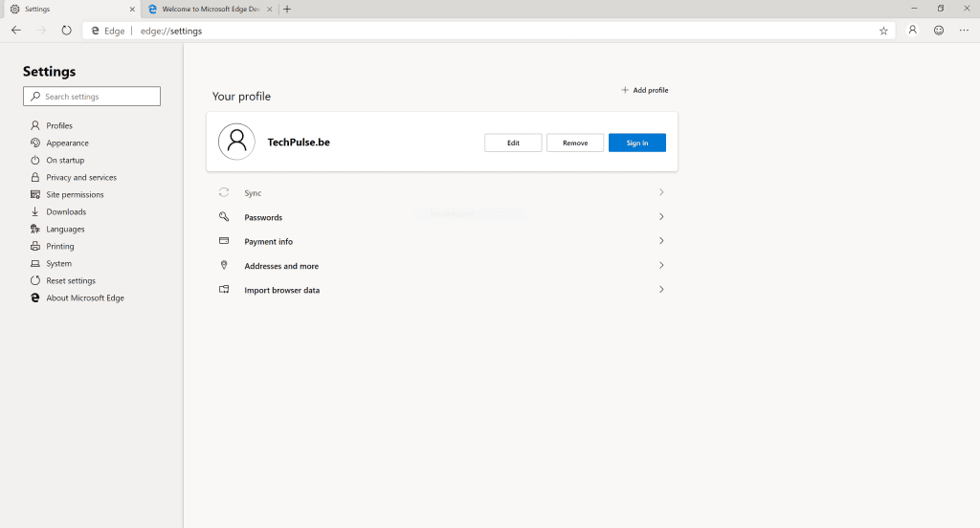
Task: Add this page to favorites star
Action: click(x=883, y=31)
